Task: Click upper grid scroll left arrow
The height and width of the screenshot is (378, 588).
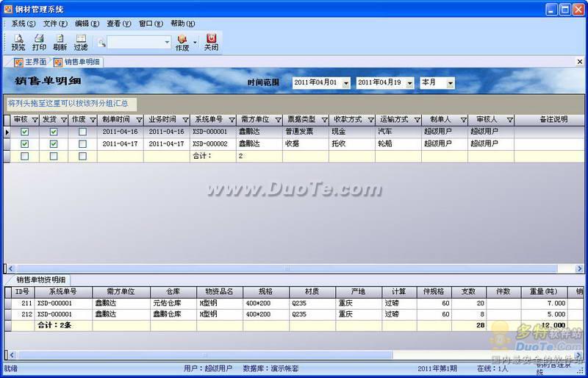Action: pyautogui.click(x=10, y=268)
